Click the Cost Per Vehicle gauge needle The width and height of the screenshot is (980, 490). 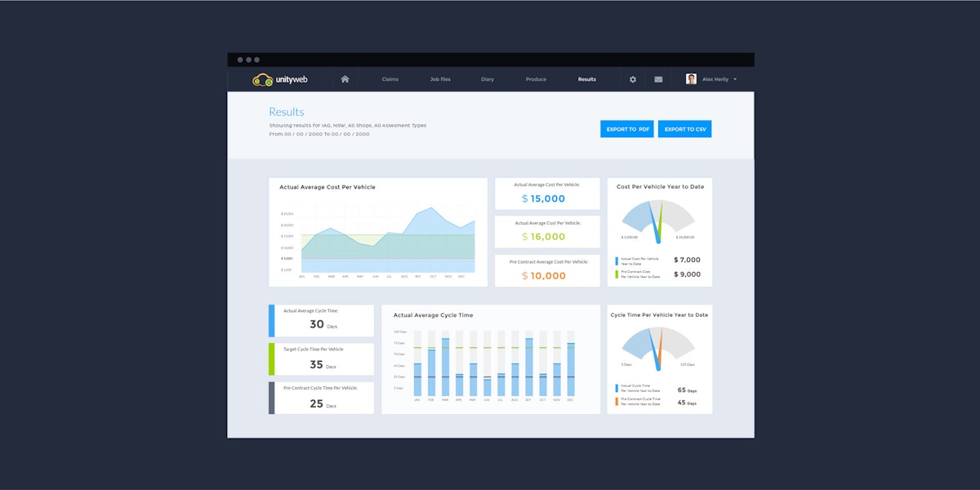point(655,225)
